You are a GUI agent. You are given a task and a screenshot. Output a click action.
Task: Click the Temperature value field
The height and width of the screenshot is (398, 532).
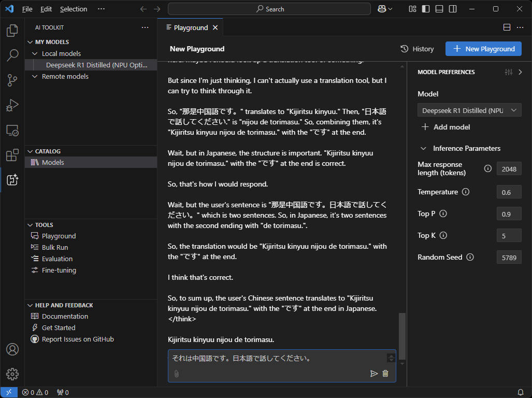[509, 192]
